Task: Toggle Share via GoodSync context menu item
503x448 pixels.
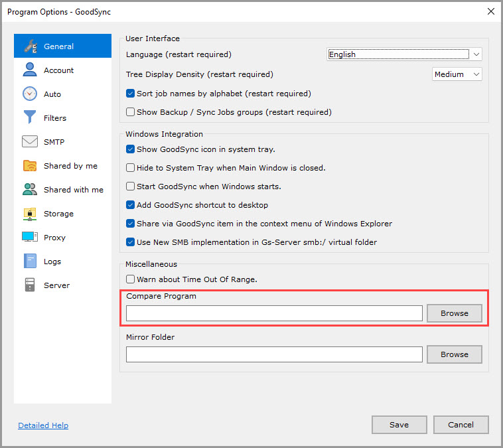Action: pyautogui.click(x=130, y=224)
